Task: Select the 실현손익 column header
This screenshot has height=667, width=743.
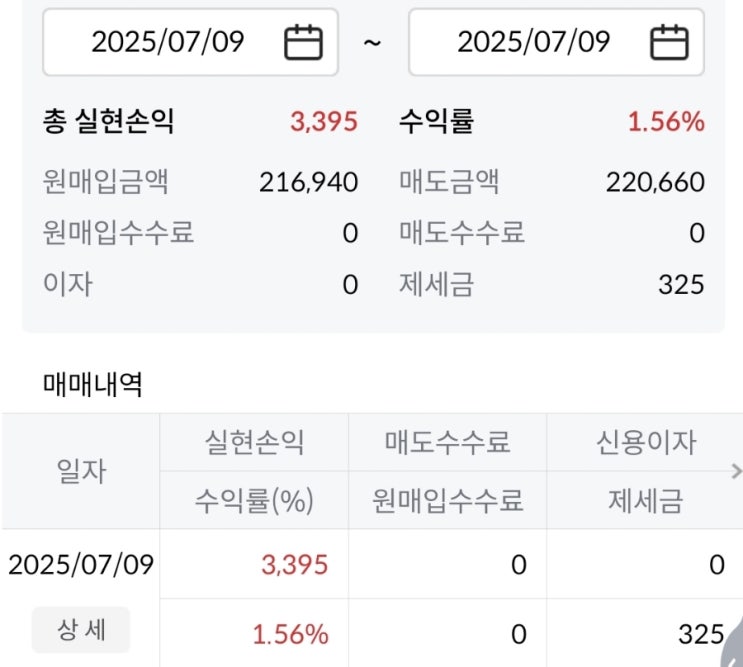Action: (254, 443)
